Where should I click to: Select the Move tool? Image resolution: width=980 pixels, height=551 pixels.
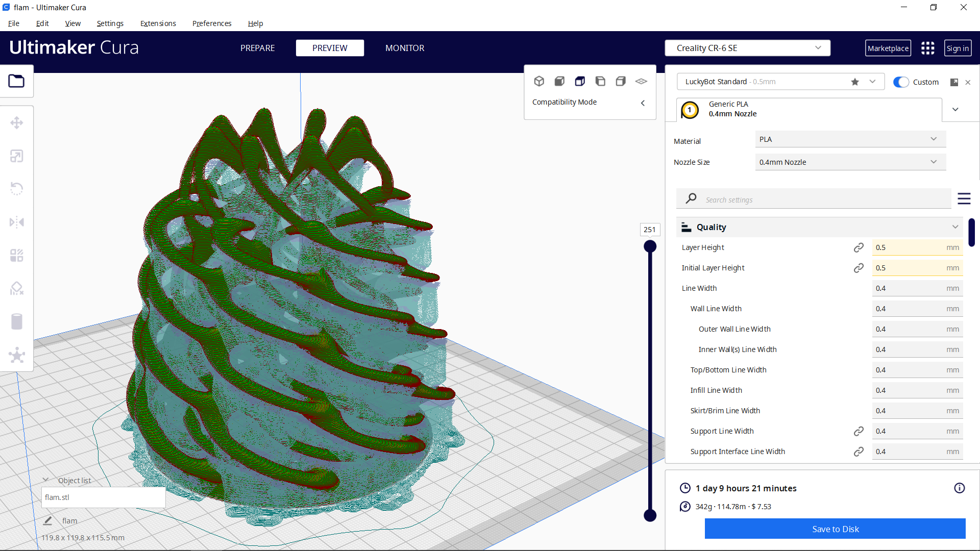(17, 122)
